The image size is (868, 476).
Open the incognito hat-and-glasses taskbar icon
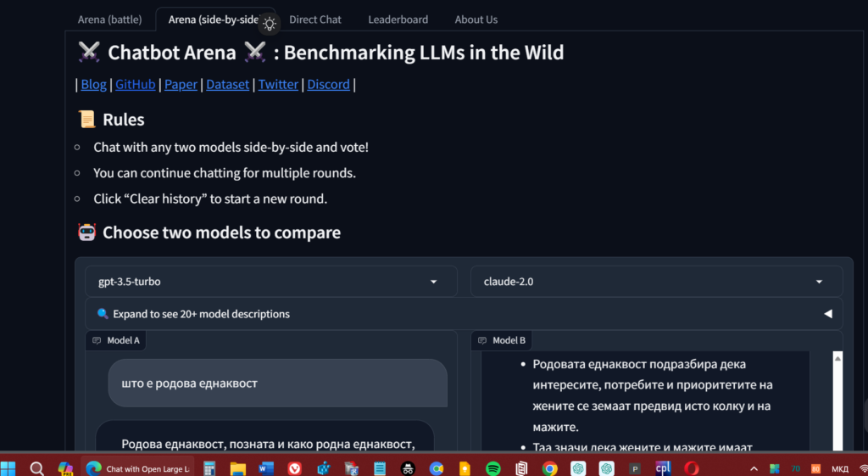click(408, 469)
